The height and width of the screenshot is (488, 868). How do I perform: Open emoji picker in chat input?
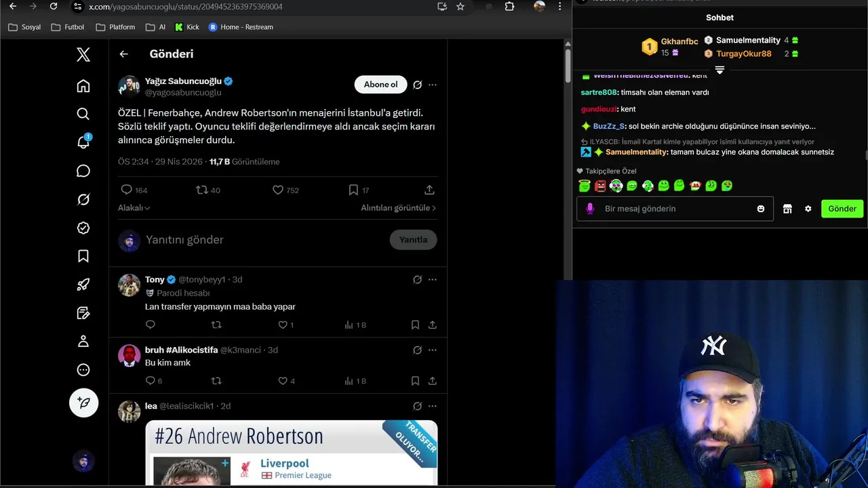click(x=761, y=209)
